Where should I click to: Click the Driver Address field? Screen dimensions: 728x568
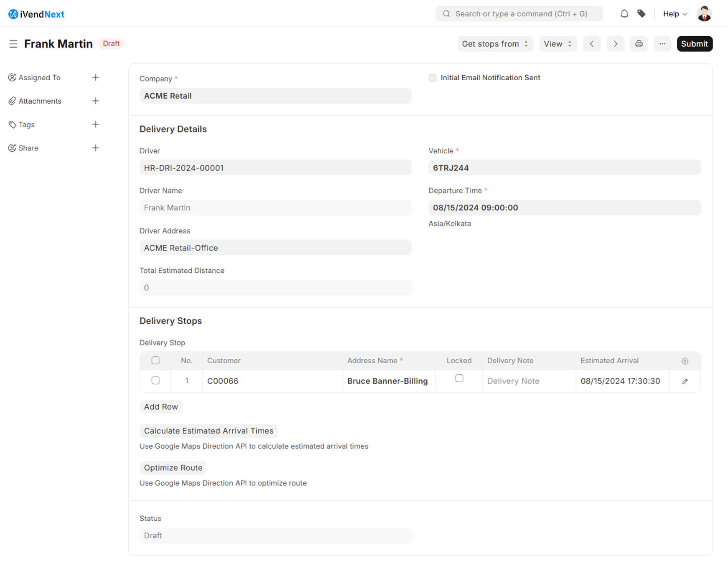point(275,248)
